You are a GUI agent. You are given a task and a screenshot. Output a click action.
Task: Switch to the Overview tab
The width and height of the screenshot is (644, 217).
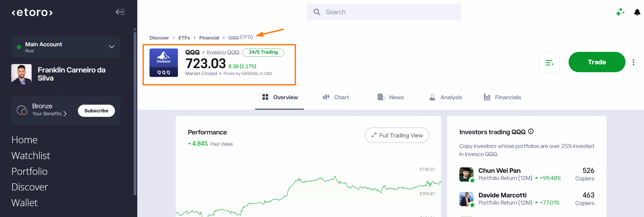pyautogui.click(x=280, y=97)
